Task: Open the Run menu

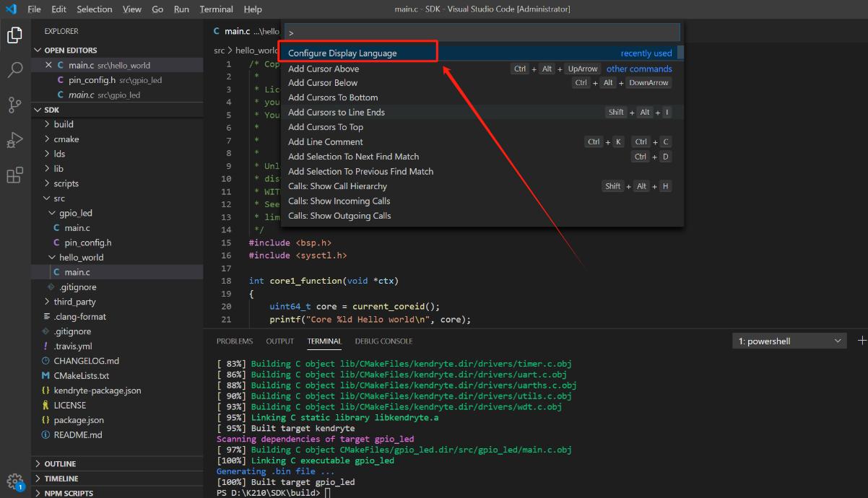Action: point(181,9)
